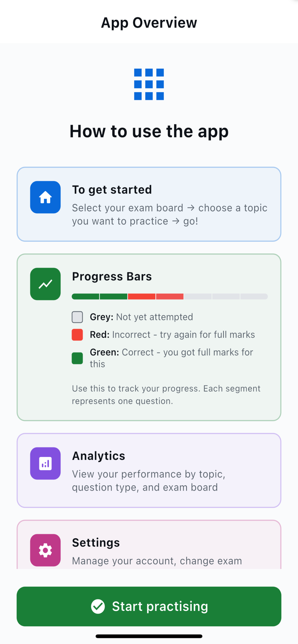
Task: Click the How to use the app heading
Action: (149, 131)
